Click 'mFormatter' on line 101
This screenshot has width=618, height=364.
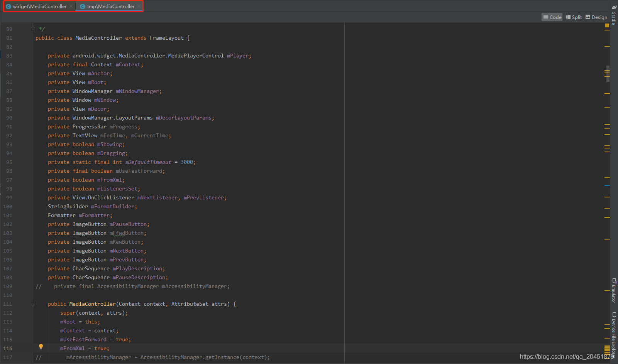point(94,215)
